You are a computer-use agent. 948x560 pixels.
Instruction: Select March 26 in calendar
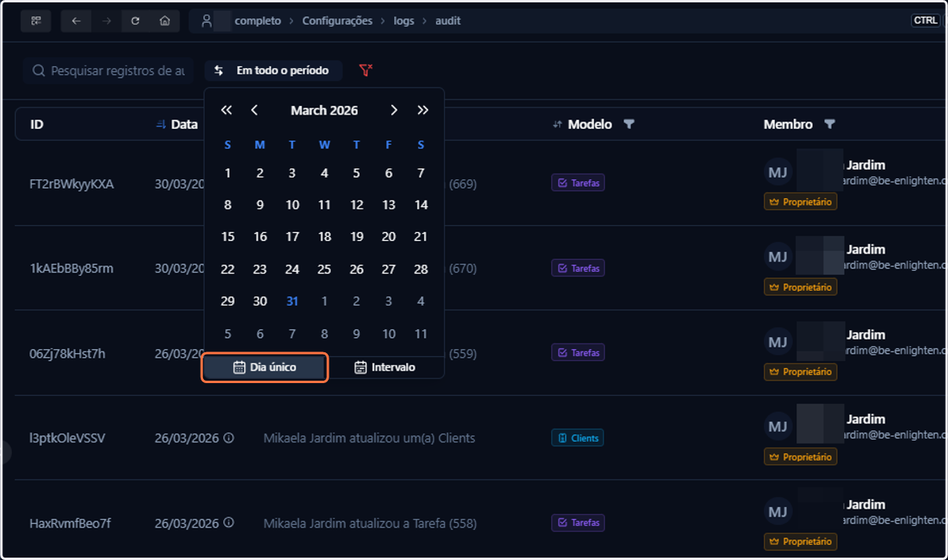point(356,269)
